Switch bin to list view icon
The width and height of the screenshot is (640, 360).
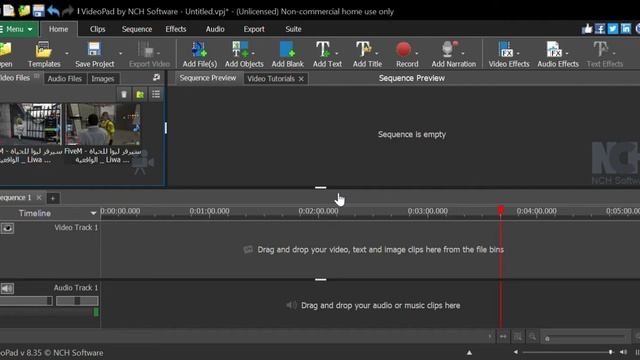[156, 95]
